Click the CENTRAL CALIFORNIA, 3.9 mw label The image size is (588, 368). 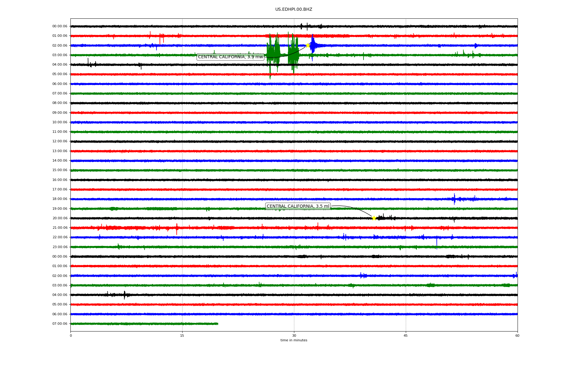pyautogui.click(x=230, y=57)
